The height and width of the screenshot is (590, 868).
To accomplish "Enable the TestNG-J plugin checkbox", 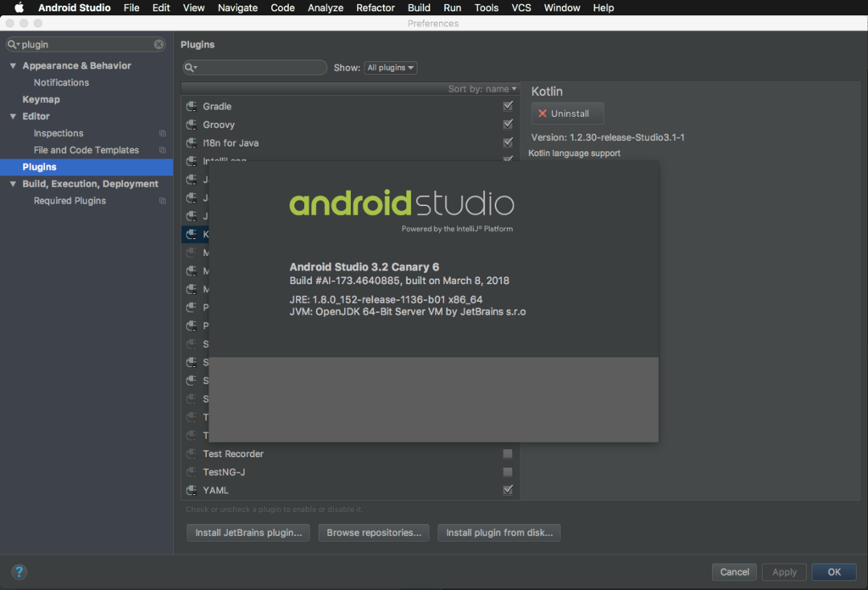I will [x=508, y=472].
